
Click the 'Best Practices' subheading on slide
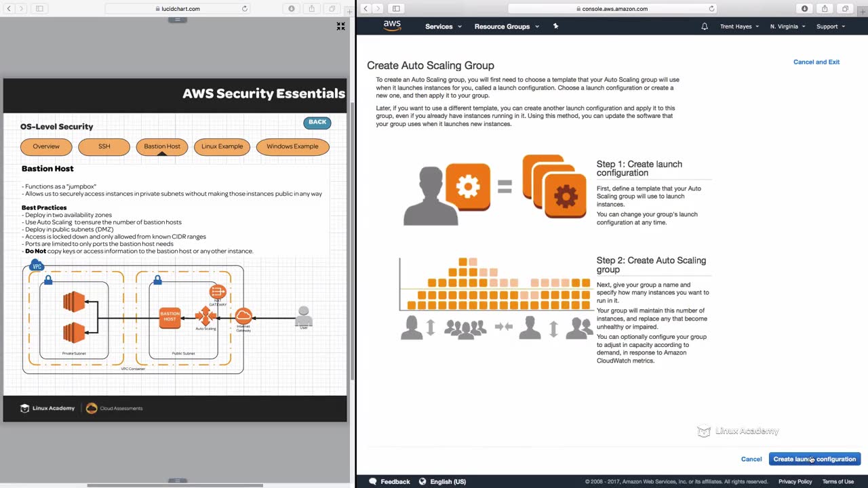[x=44, y=207]
